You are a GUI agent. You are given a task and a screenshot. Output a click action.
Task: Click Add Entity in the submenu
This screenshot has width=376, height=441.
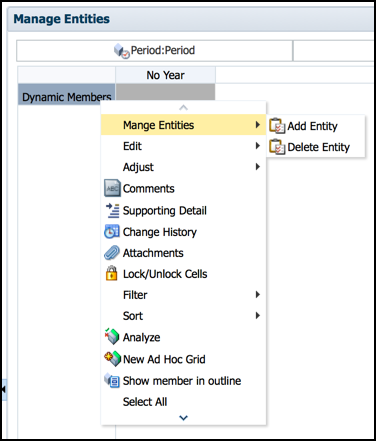click(x=315, y=126)
